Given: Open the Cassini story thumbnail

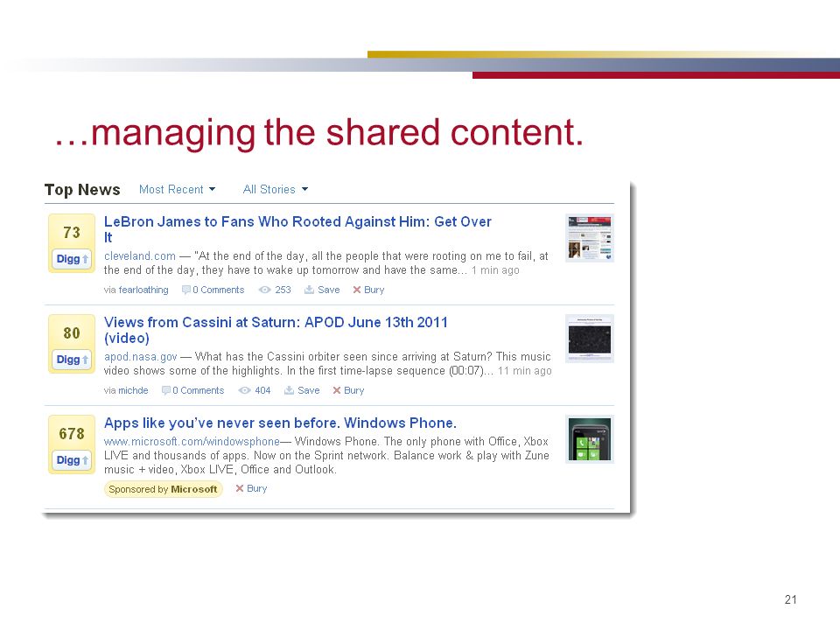Looking at the screenshot, I should tap(589, 339).
